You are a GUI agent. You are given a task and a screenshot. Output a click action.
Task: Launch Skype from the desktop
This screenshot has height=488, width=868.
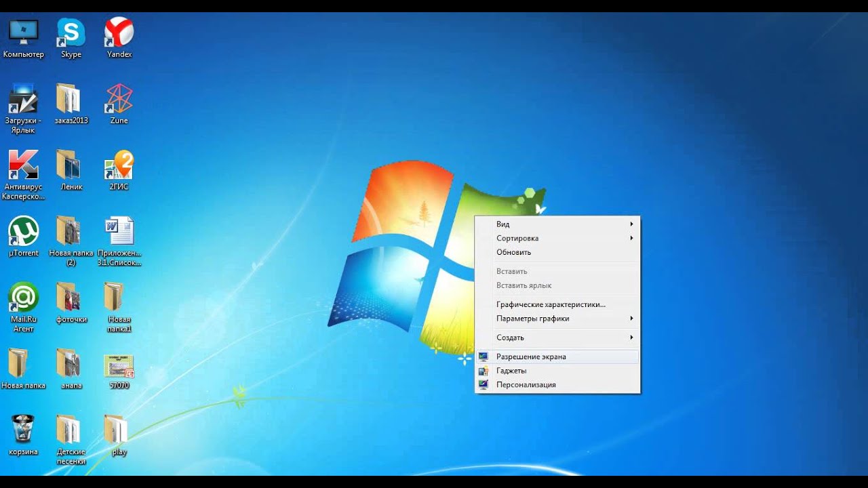click(x=71, y=39)
